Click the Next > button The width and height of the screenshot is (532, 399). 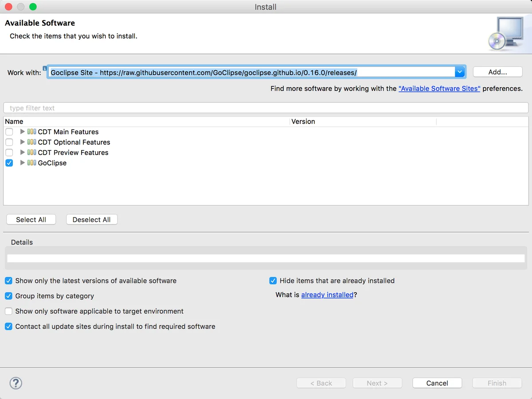pyautogui.click(x=377, y=383)
